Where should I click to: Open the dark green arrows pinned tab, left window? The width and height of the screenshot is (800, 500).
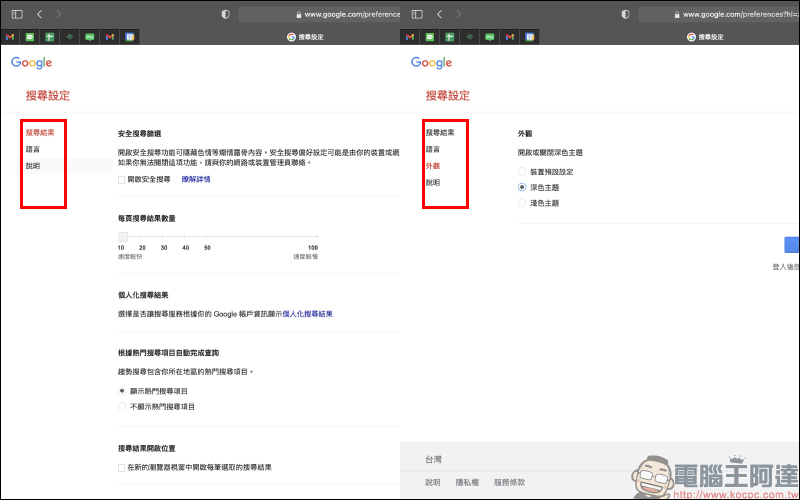(x=70, y=37)
